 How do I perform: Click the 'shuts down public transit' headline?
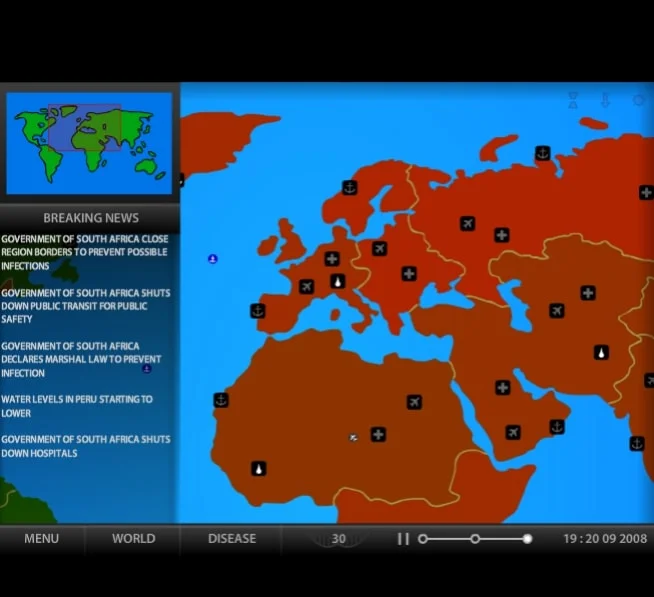click(86, 306)
